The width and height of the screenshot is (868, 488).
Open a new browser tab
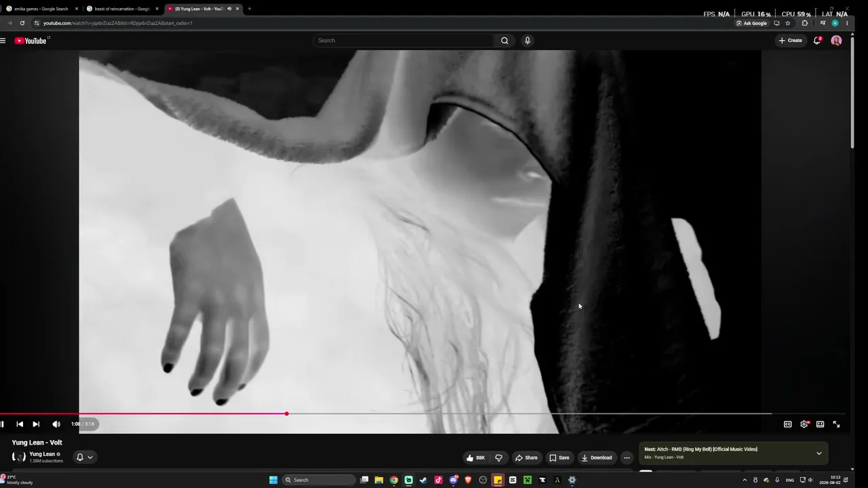250,9
